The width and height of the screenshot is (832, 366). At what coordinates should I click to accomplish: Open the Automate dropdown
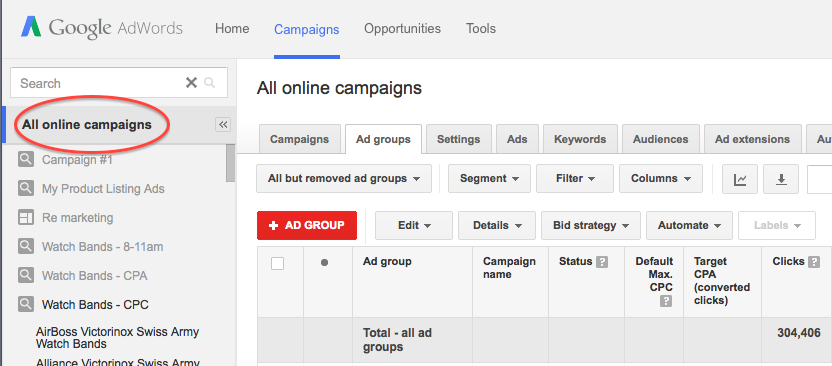(689, 225)
